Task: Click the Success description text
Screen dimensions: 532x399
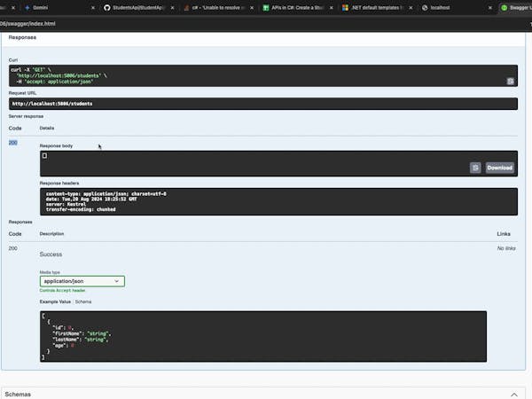Action: pos(51,254)
